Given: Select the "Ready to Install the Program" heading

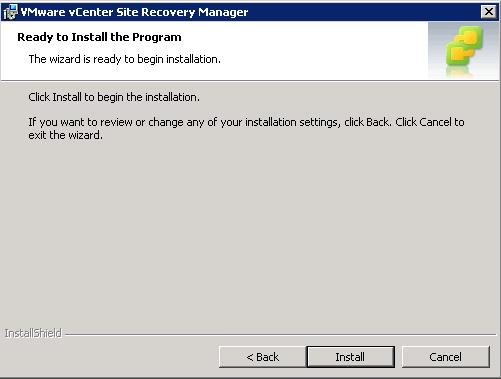Looking at the screenshot, I should 99,37.
